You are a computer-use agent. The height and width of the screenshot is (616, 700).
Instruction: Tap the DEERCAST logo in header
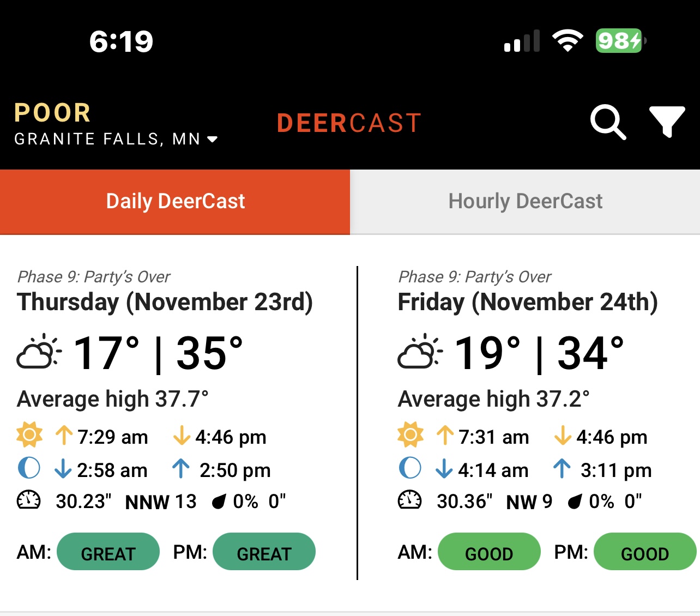[x=349, y=123]
